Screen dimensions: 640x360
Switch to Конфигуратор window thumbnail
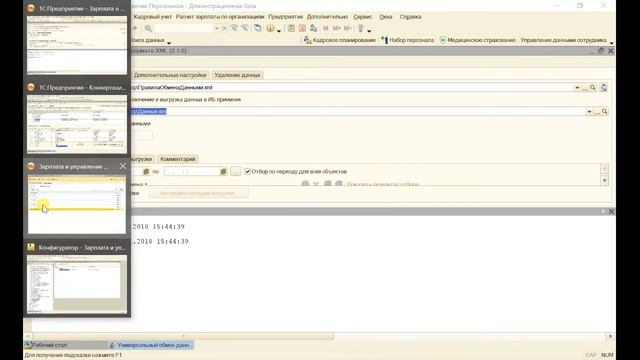[77, 279]
